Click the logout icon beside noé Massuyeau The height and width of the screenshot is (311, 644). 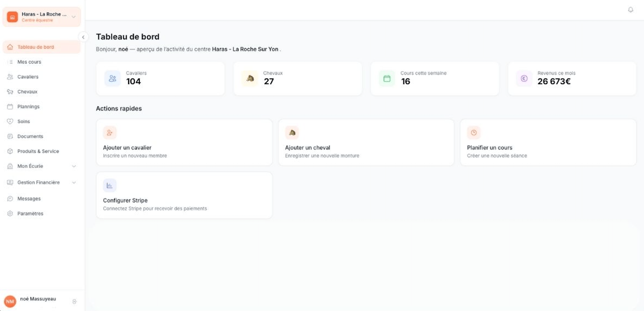pos(74,301)
